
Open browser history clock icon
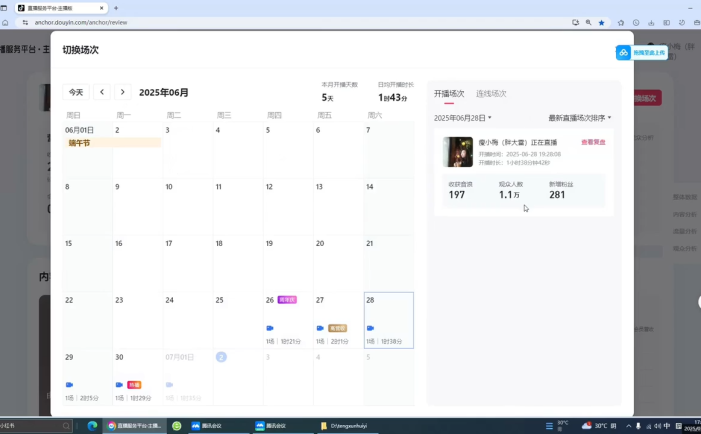click(x=636, y=22)
